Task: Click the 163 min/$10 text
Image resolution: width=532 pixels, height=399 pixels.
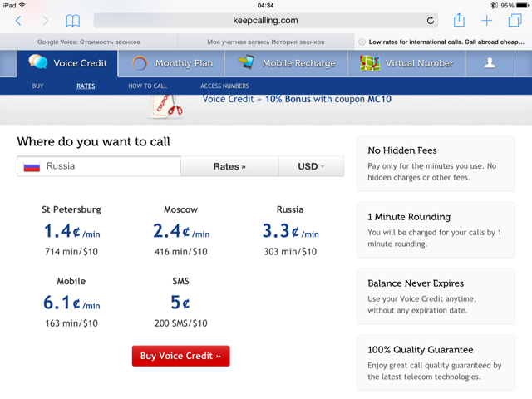Action: pos(71,323)
